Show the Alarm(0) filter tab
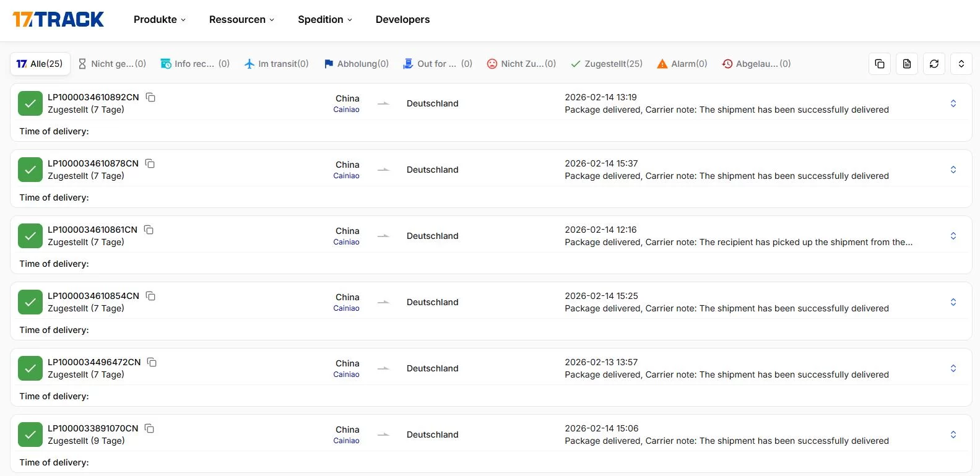980x476 pixels. point(682,64)
